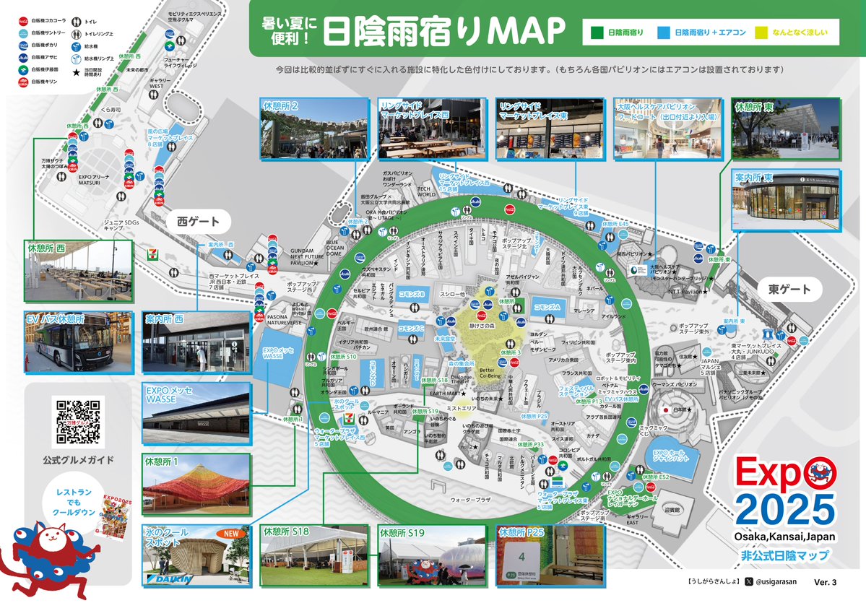Screen dimensions: 866x616
Task: Open the 休憩所 S18 photo
Action: (314, 556)
